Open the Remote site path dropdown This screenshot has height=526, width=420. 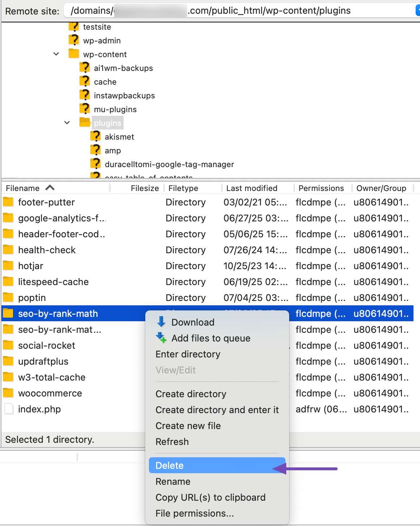click(418, 10)
